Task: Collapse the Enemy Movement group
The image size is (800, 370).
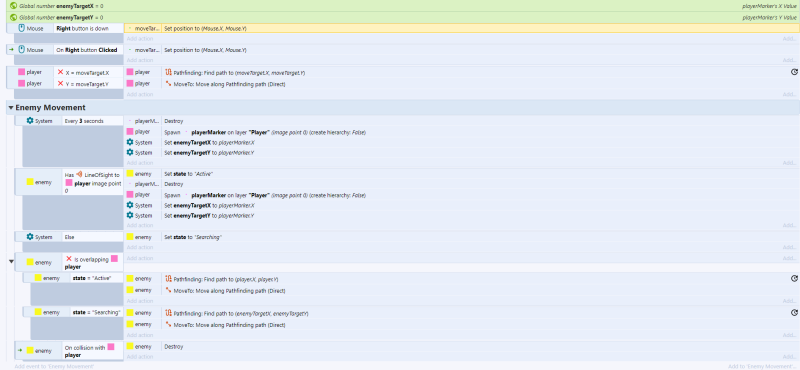Action: click(11, 108)
